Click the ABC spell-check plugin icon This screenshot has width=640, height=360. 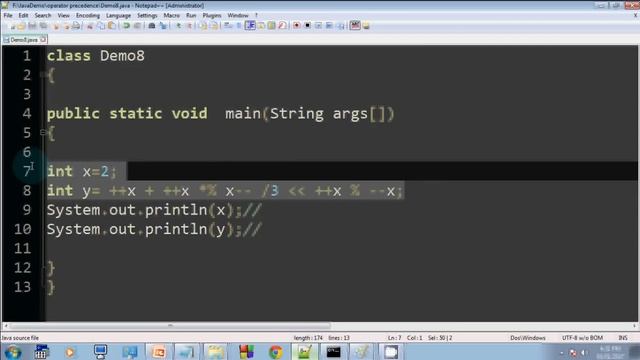pos(355,26)
